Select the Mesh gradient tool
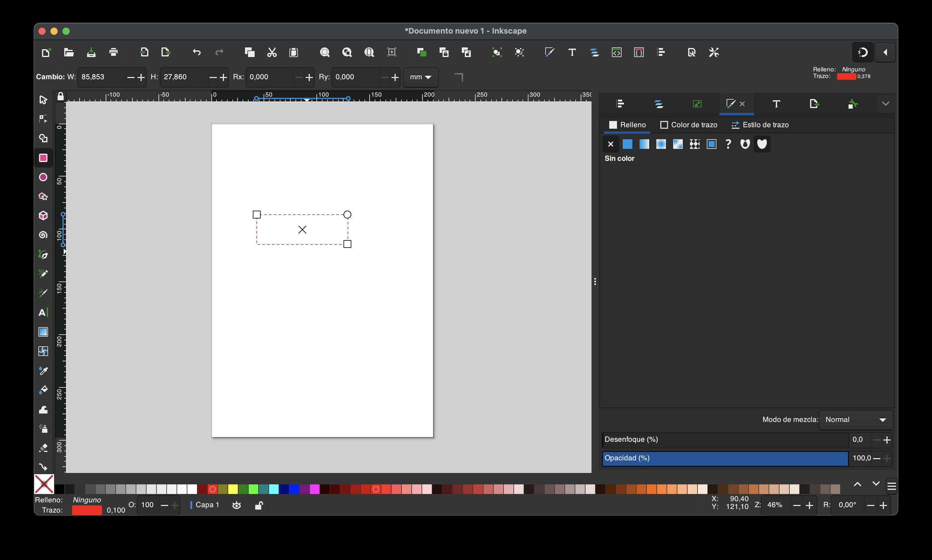Viewport: 932px width, 560px height. point(43,351)
